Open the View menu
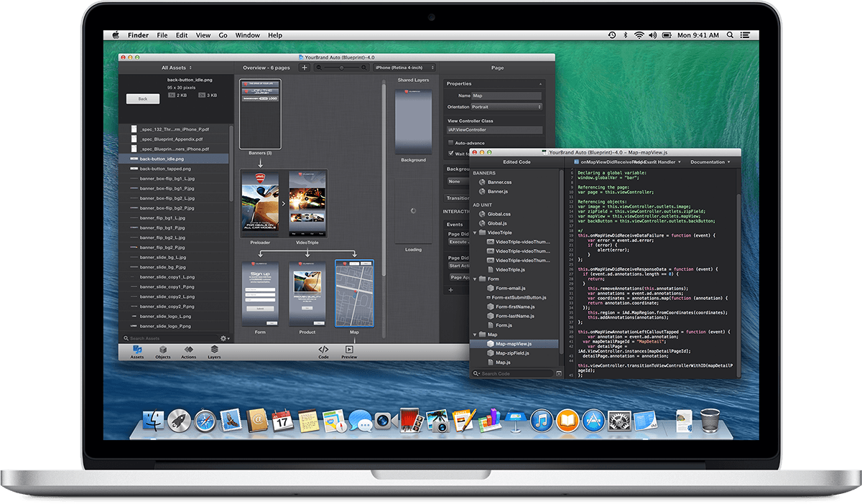Image resolution: width=862 pixels, height=504 pixels. click(x=203, y=35)
